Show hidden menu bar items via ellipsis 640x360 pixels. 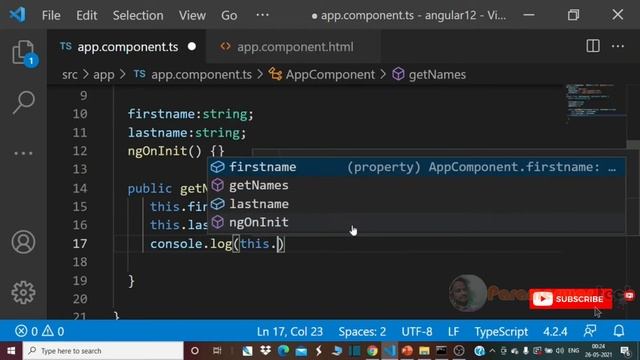tap(262, 15)
